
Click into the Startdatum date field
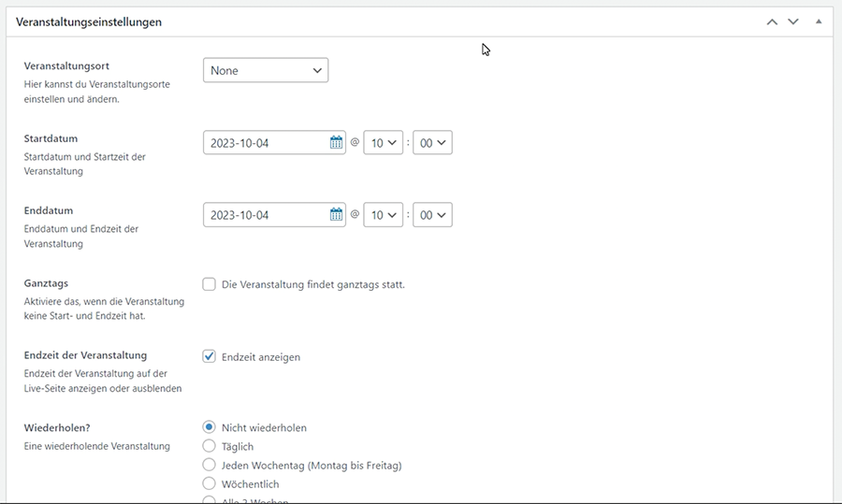266,143
